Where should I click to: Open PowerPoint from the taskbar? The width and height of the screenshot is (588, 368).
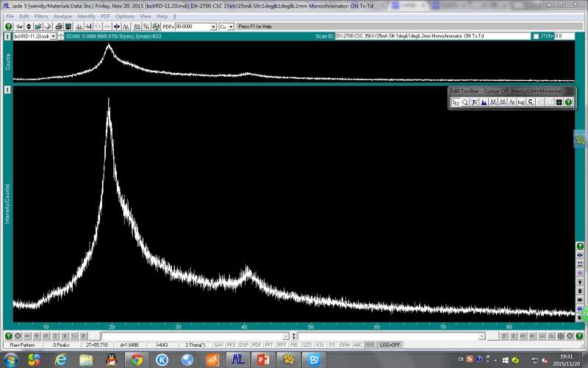pos(263,360)
